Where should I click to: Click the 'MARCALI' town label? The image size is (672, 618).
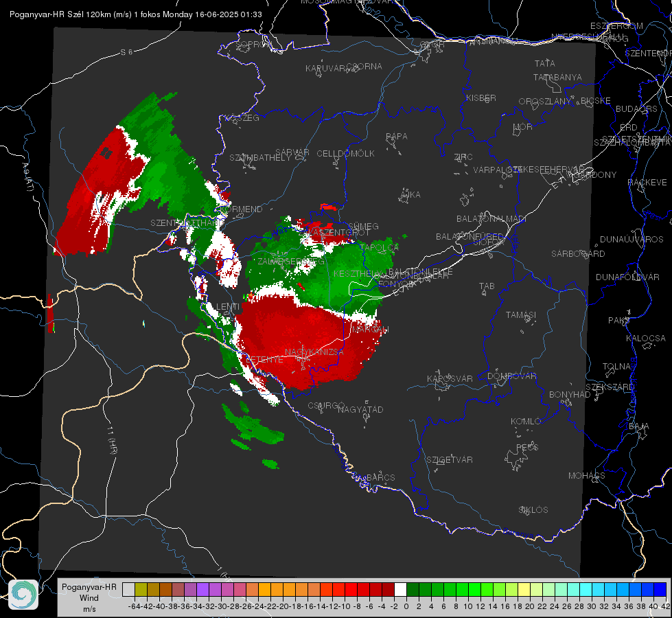coord(370,330)
